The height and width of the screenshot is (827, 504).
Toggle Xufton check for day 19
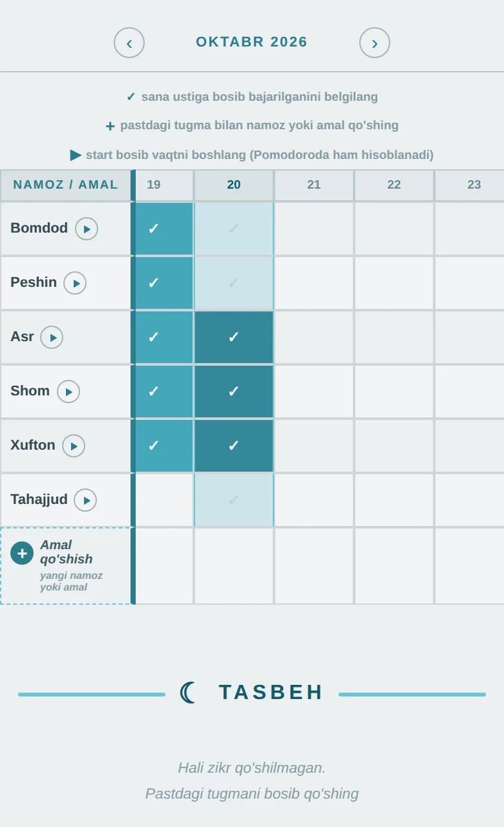(163, 446)
